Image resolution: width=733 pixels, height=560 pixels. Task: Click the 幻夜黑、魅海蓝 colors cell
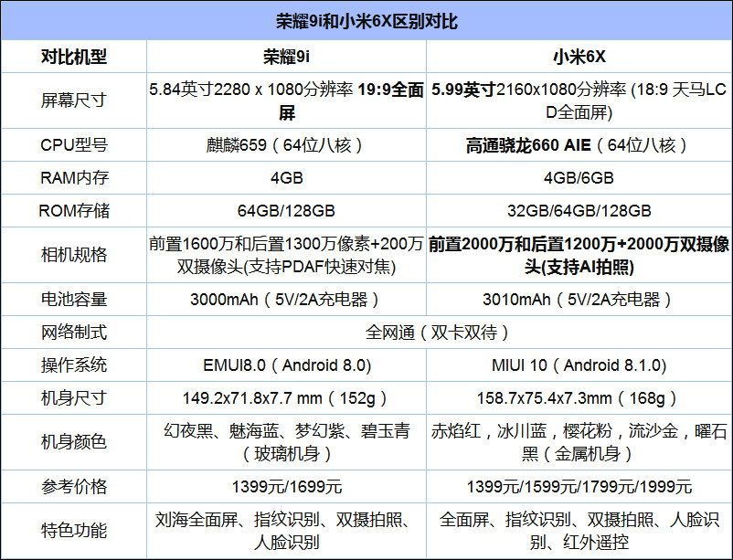(286, 442)
